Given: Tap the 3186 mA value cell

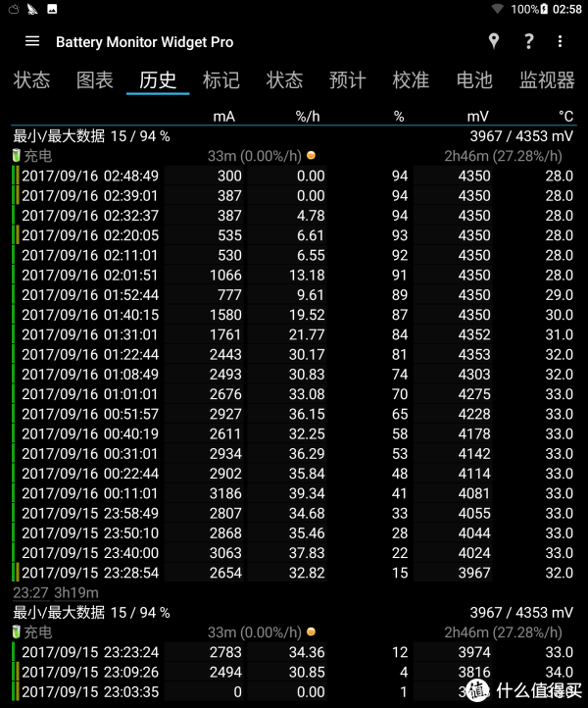Looking at the screenshot, I should [225, 493].
